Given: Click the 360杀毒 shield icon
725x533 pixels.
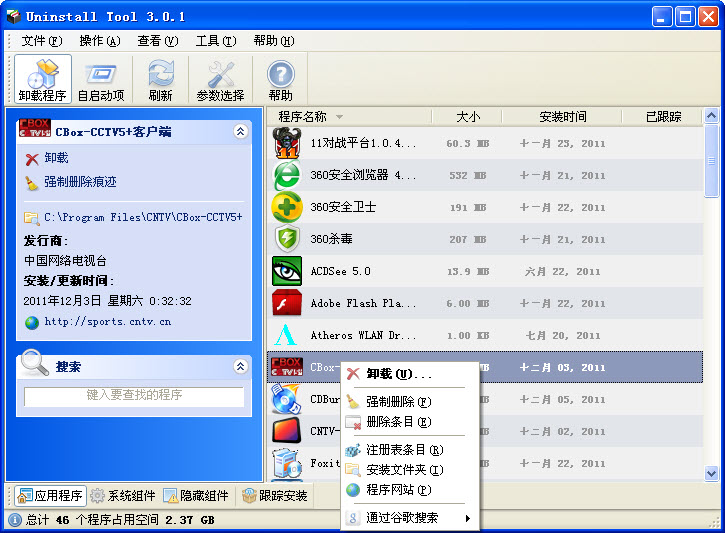Looking at the screenshot, I should 287,240.
